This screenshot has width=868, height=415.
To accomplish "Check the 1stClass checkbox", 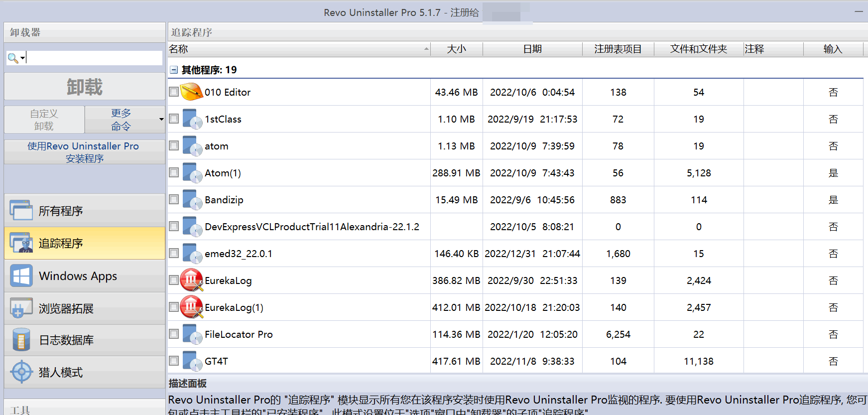I will point(174,119).
